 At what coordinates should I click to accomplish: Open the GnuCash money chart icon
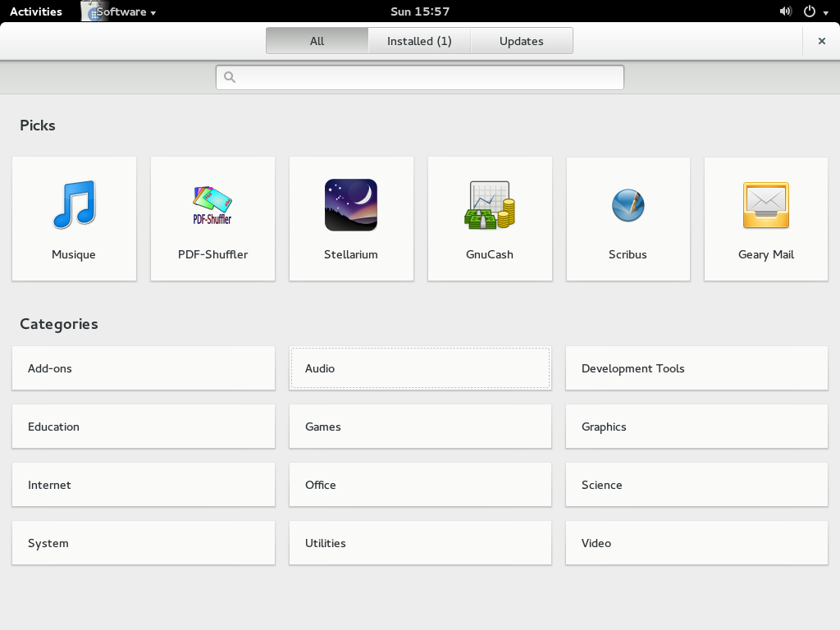[490, 205]
